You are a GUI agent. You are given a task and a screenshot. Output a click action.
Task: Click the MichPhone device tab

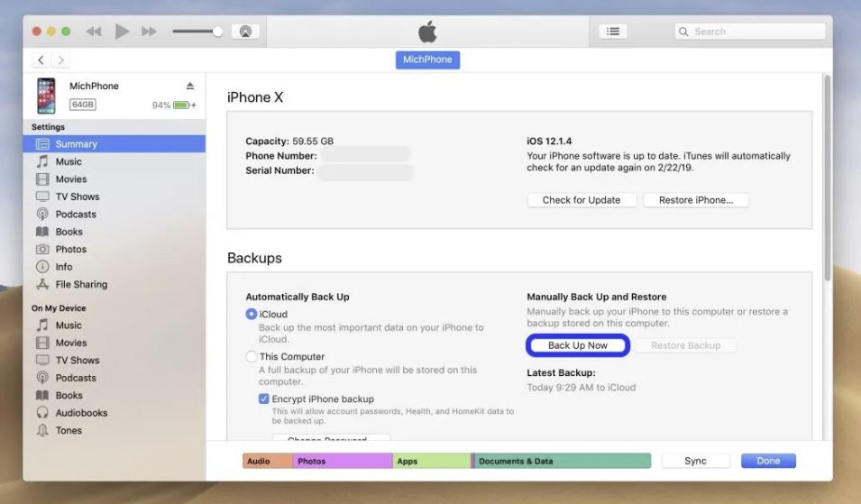pyautogui.click(x=427, y=60)
